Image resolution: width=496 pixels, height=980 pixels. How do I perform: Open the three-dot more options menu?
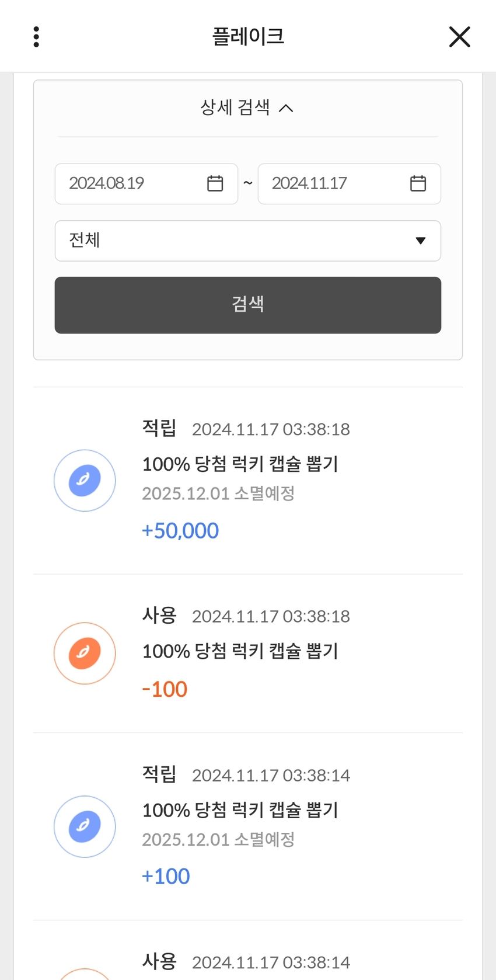[36, 36]
